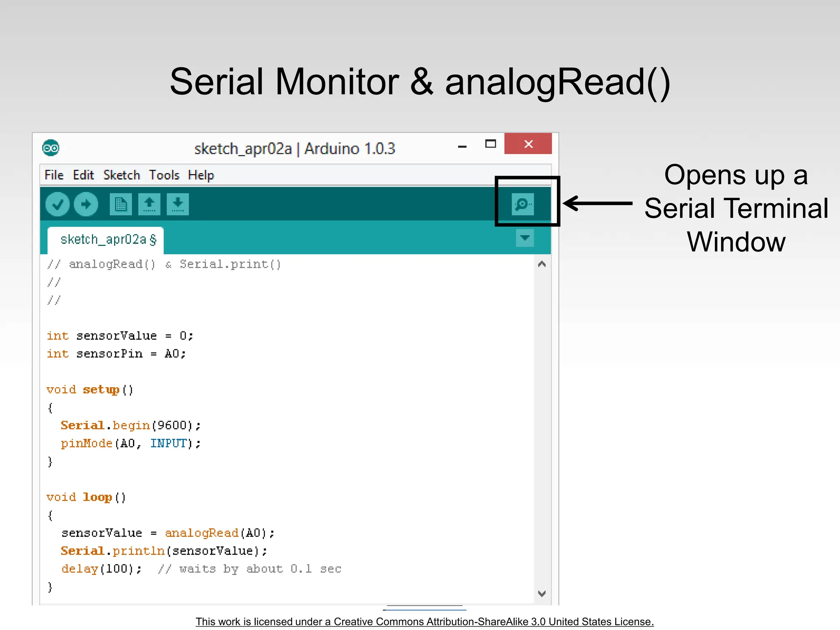
Task: Click the Upload arrow toolbar icon
Action: pos(86,204)
